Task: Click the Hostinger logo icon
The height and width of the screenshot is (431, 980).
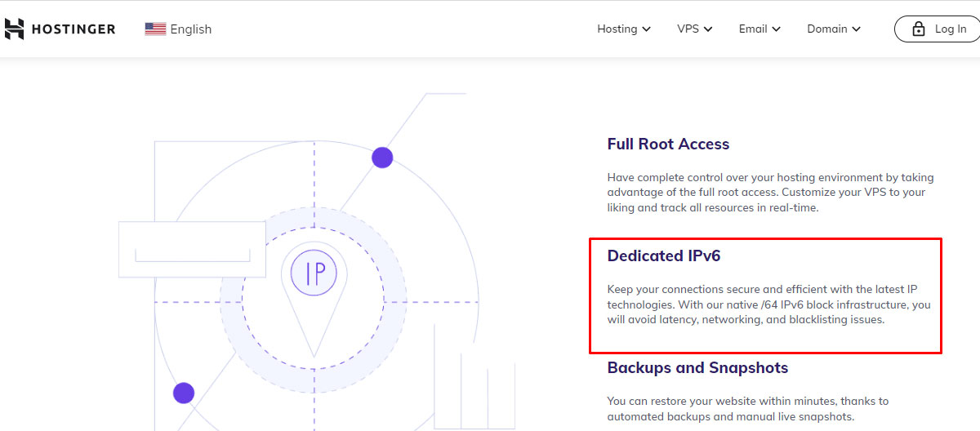Action: pos(13,29)
